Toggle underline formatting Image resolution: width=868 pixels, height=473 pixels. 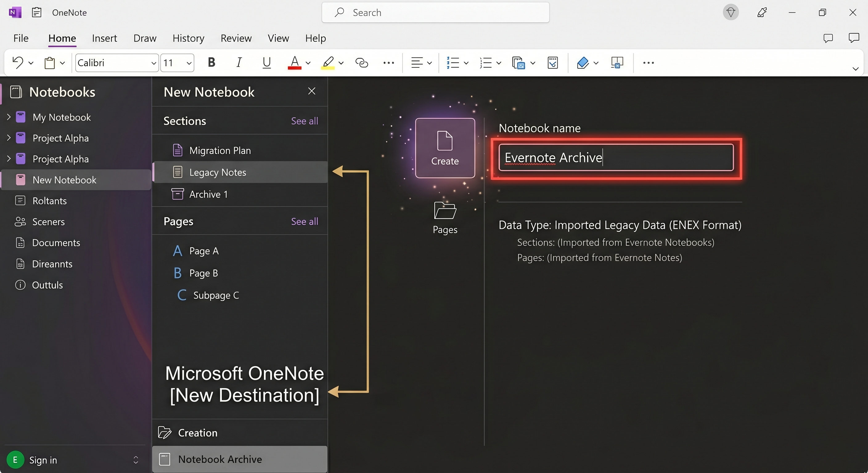pyautogui.click(x=267, y=63)
